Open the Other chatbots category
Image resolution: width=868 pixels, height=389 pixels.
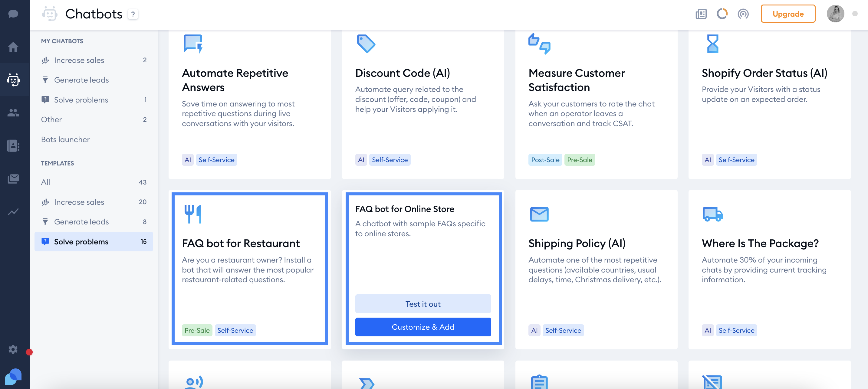click(x=94, y=119)
